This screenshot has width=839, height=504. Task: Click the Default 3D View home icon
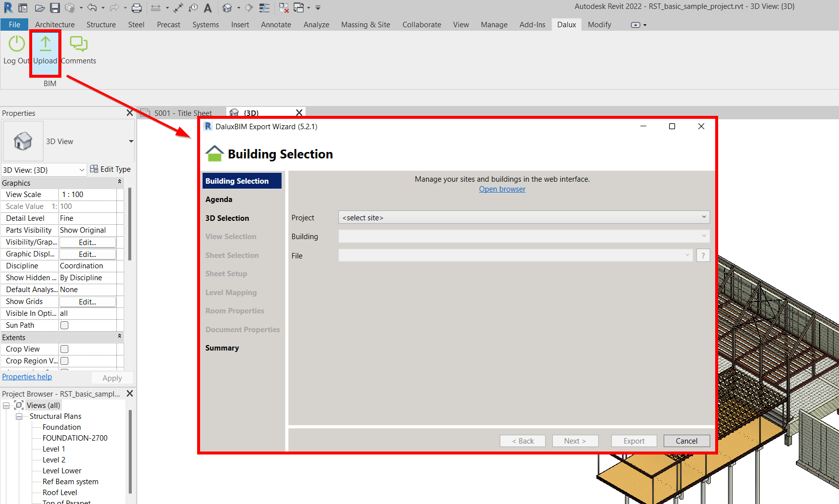point(228,7)
